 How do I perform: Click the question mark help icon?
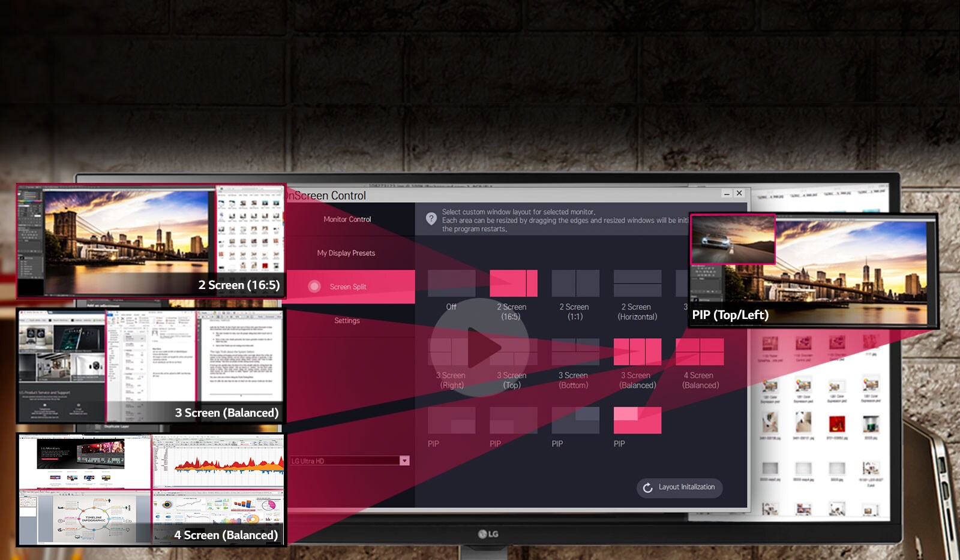[431, 219]
